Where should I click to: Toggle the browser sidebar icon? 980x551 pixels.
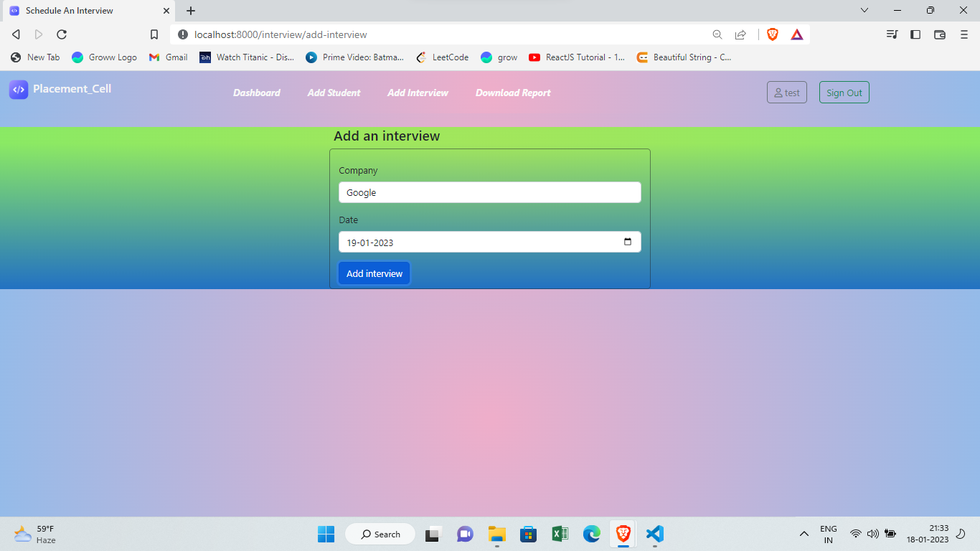tap(915, 34)
